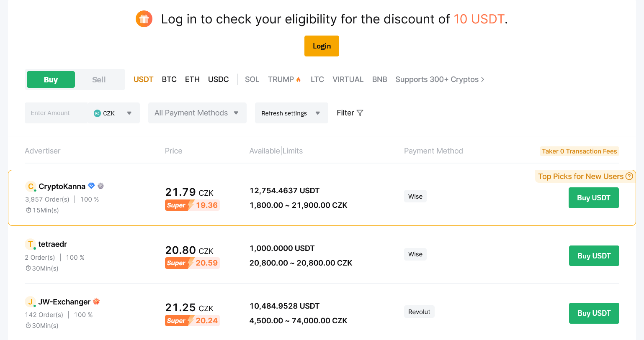The image size is (644, 340).
Task: Click the silver medal badge beside CryptoKanna
Action: (100, 186)
